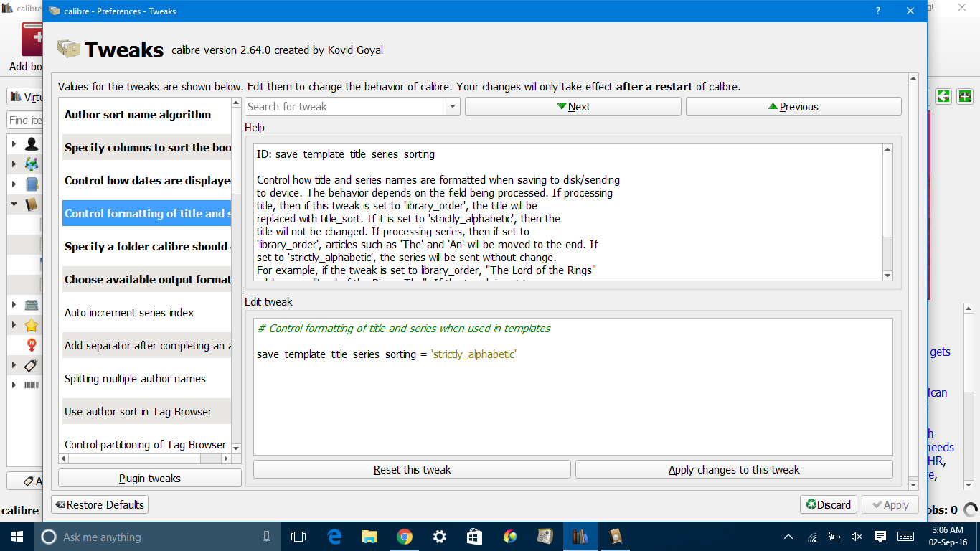Select 'Author sort name algorithm' tweak
Image resolution: width=980 pixels, height=551 pixels.
[x=146, y=115]
